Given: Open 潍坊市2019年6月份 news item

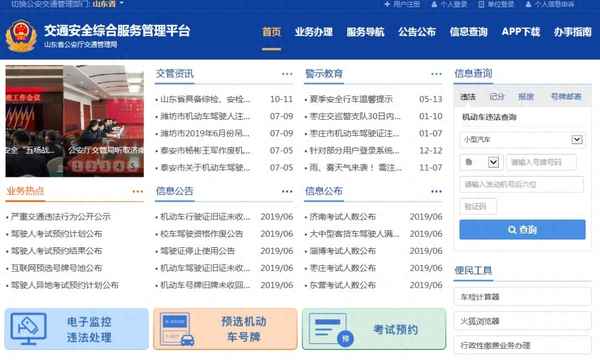Looking at the screenshot, I should (205, 133).
